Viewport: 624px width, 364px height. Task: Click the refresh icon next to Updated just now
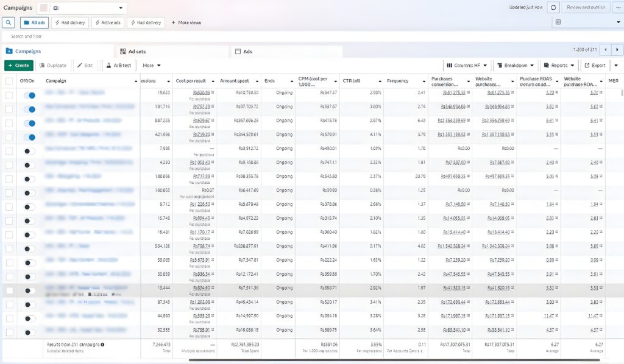point(553,7)
